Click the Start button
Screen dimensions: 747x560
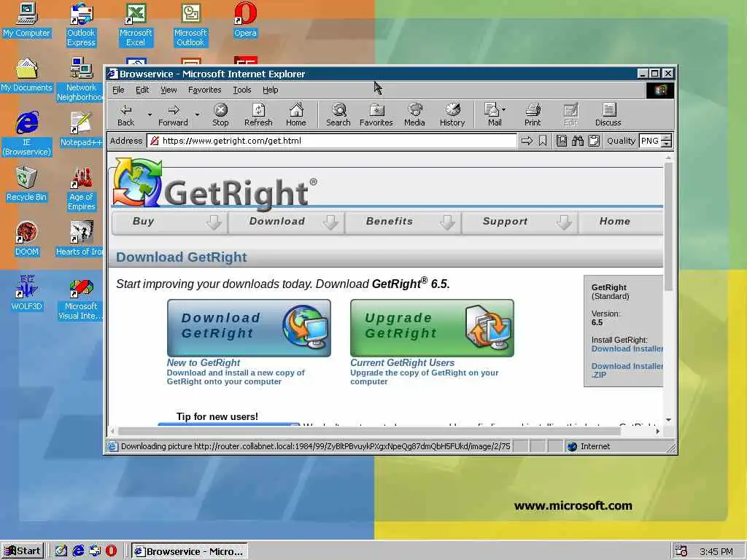coord(23,551)
